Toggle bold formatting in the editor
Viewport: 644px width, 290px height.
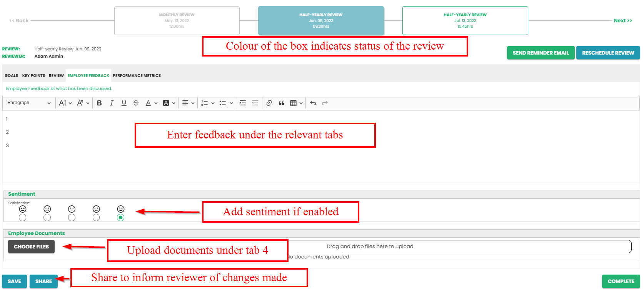pos(99,103)
